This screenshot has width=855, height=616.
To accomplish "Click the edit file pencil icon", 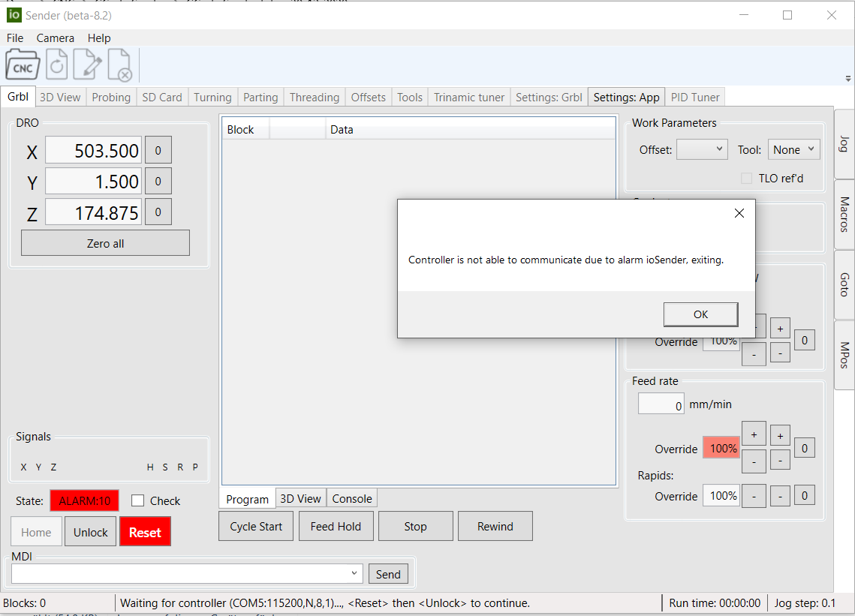I will (88, 65).
